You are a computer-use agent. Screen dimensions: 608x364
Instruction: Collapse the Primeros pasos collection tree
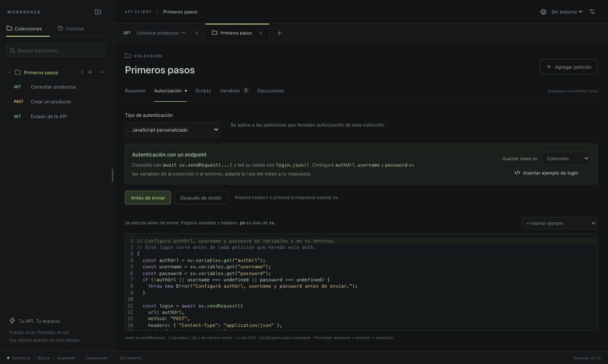(x=9, y=72)
